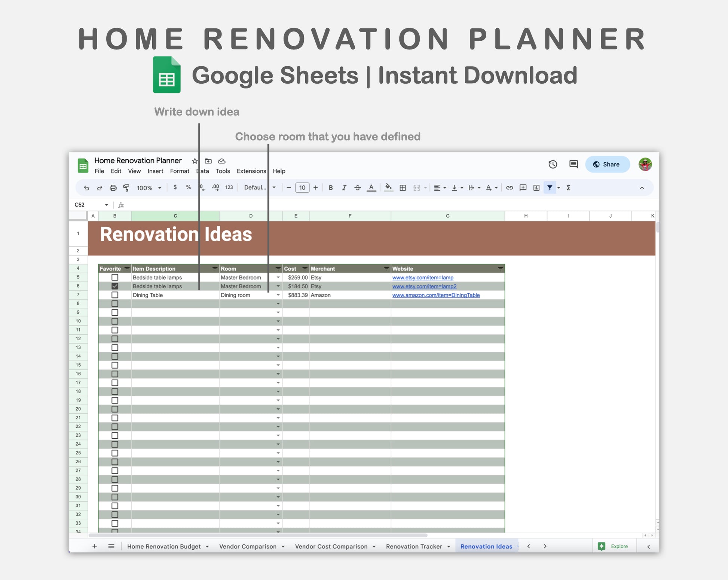Open the amazon DiningTable link
Image resolution: width=728 pixels, height=580 pixels.
(436, 295)
